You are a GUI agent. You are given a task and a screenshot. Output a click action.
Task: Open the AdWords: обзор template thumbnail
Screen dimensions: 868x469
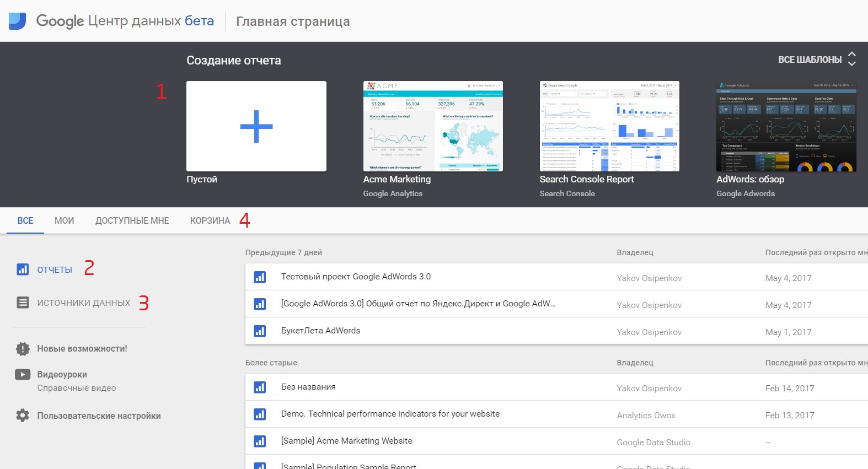point(786,126)
